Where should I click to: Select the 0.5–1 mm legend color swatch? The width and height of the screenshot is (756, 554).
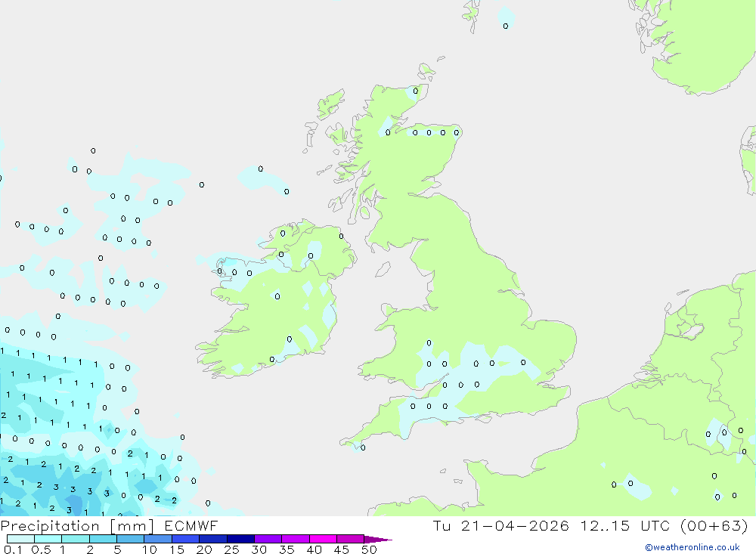pyautogui.click(x=48, y=539)
